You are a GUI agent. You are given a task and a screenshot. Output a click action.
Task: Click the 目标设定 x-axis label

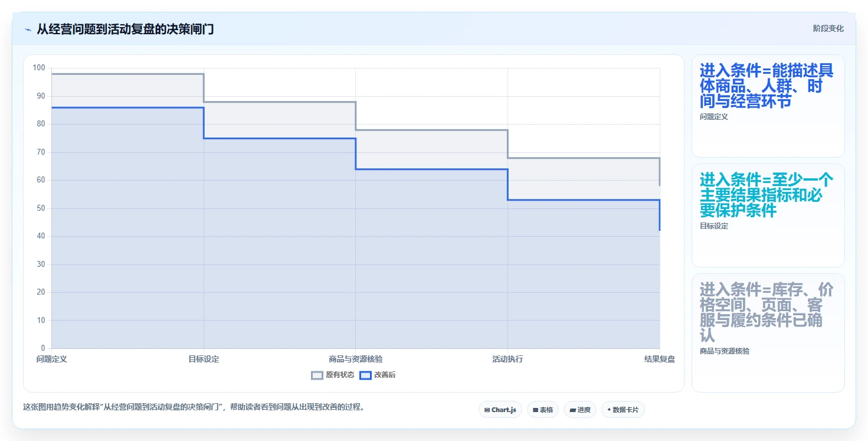tap(204, 359)
